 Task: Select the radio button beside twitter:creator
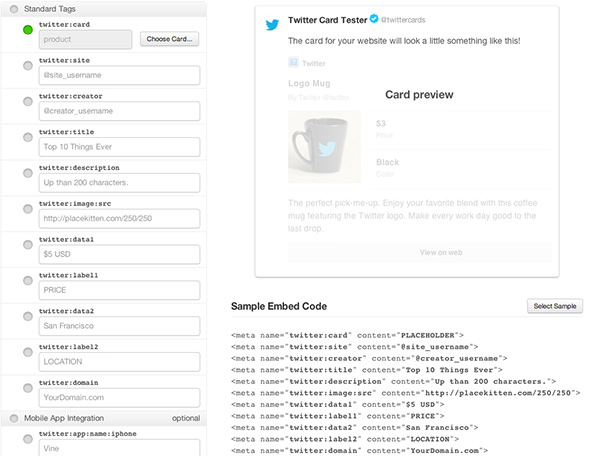pos(27,101)
